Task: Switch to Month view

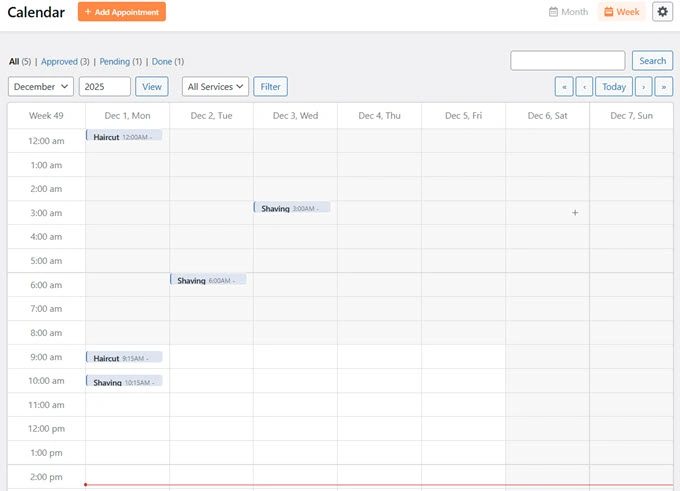Action: coord(568,12)
